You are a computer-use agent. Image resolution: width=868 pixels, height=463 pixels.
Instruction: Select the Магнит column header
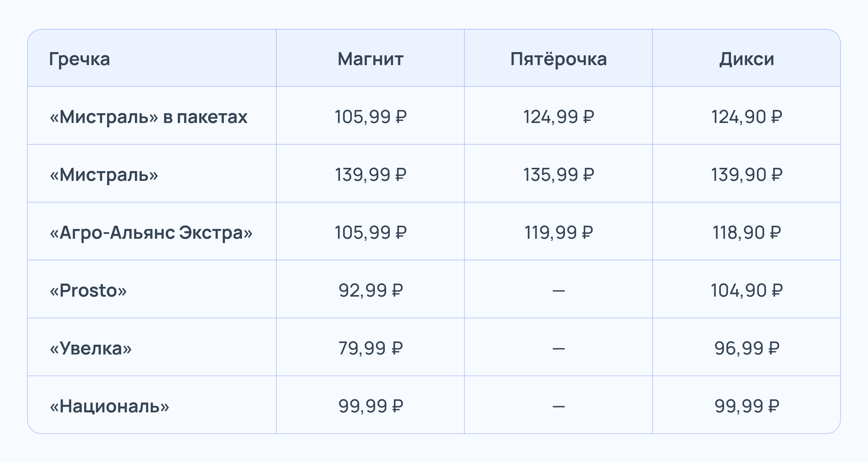pyautogui.click(x=370, y=59)
